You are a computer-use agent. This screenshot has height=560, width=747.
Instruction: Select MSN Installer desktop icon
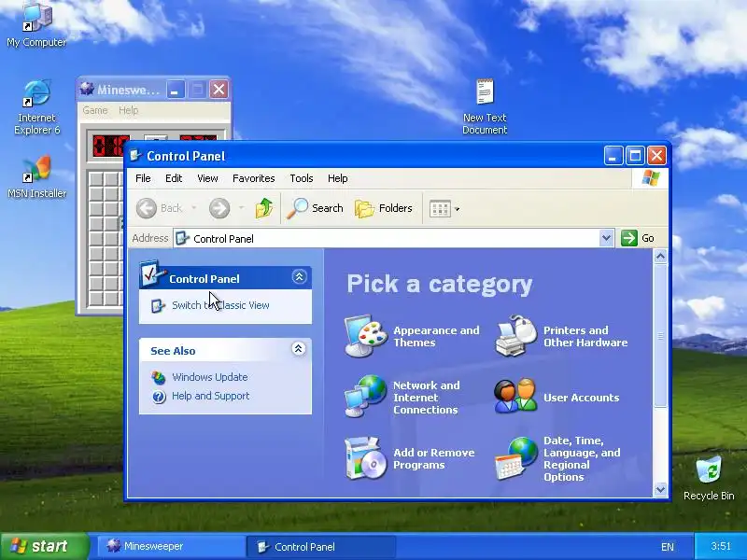tap(36, 177)
